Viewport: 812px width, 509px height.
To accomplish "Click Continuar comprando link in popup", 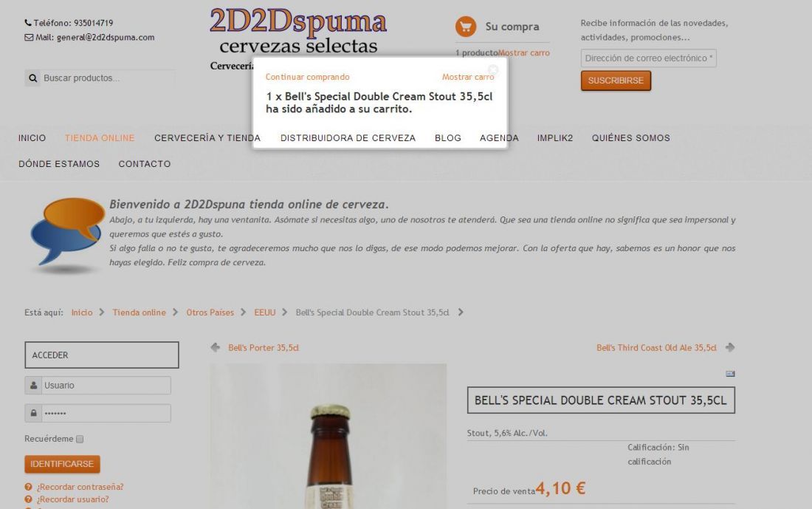I will coord(308,77).
